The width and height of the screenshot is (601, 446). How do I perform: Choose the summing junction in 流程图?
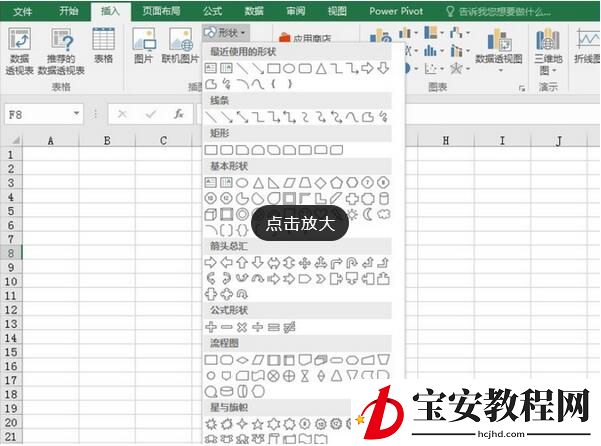[273, 375]
